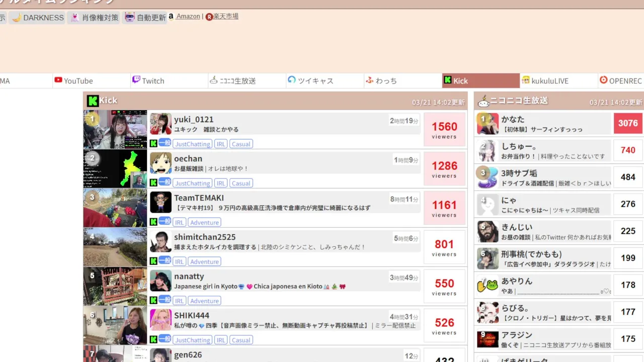Open oechan stream thumbnail
This screenshot has width=644, height=362.
[115, 169]
